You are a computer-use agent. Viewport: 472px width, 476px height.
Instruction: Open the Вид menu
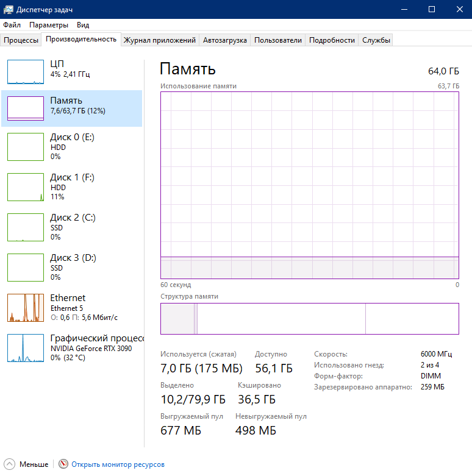83,25
